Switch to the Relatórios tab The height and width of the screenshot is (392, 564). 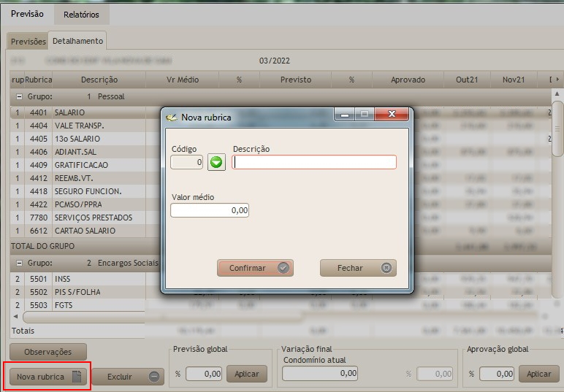click(81, 14)
